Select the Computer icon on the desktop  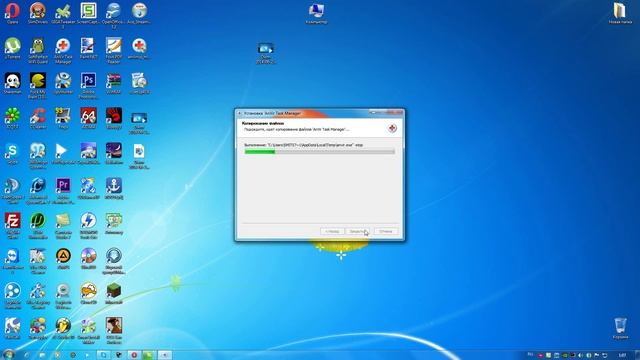click(x=316, y=13)
